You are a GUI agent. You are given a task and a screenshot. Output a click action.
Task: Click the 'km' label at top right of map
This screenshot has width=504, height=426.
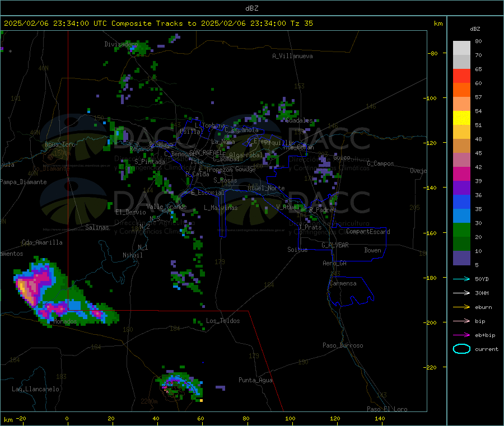[x=438, y=24]
